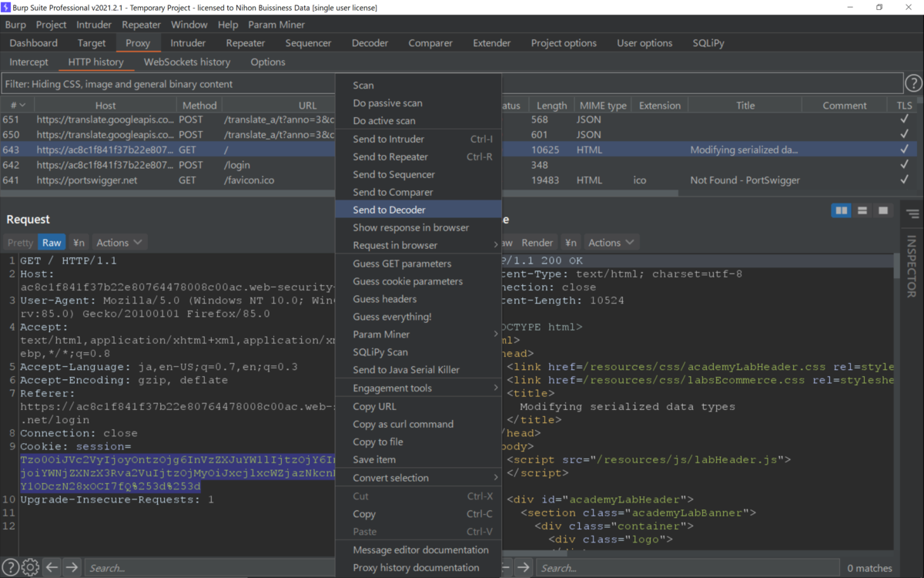Select history row 641 portswigger.net favicon
This screenshot has height=578, width=924.
pos(458,180)
